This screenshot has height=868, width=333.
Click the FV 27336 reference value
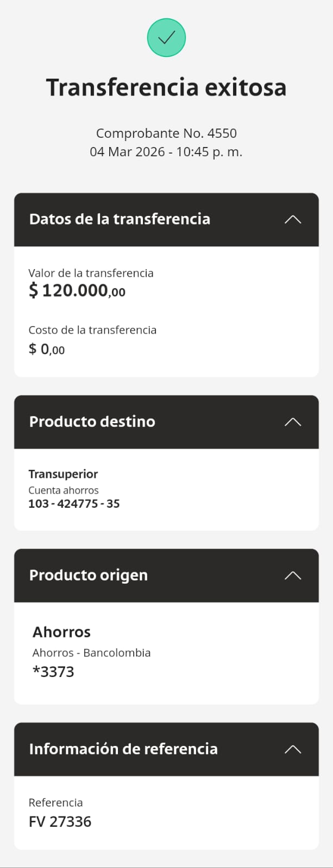coord(60,821)
